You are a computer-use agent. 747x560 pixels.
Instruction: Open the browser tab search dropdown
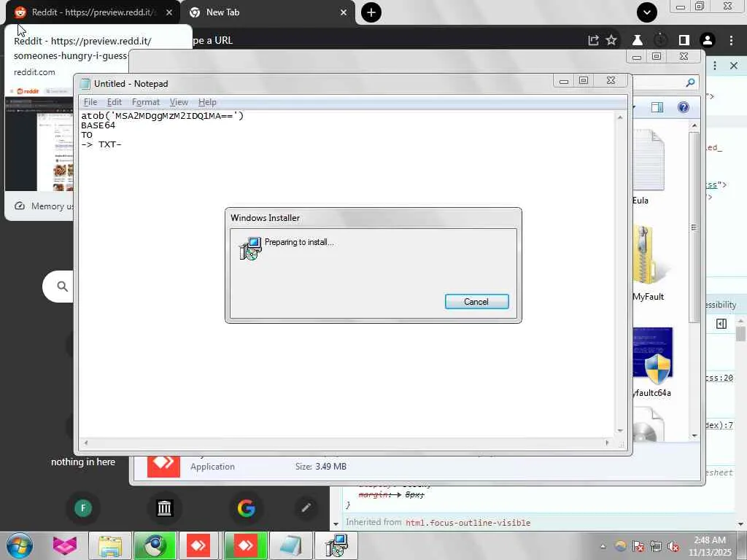[x=646, y=12]
